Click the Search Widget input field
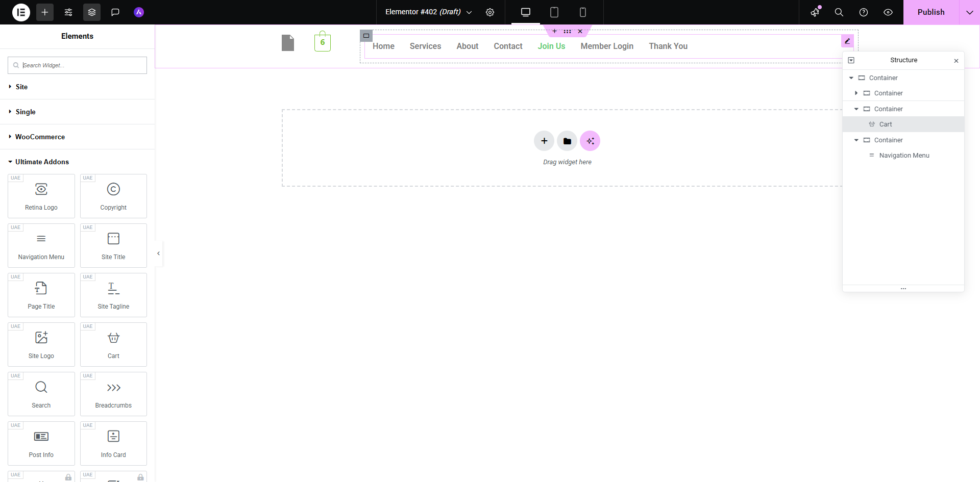980x482 pixels. pyautogui.click(x=77, y=65)
